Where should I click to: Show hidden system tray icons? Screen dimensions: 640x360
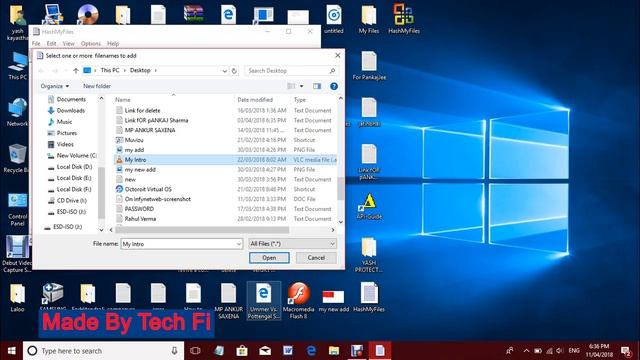pyautogui.click(x=526, y=351)
